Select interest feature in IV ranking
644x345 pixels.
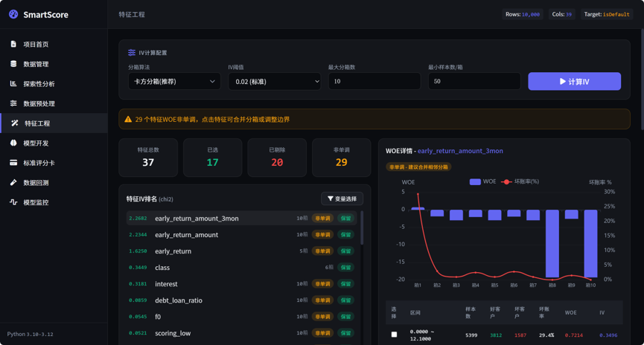(241, 284)
